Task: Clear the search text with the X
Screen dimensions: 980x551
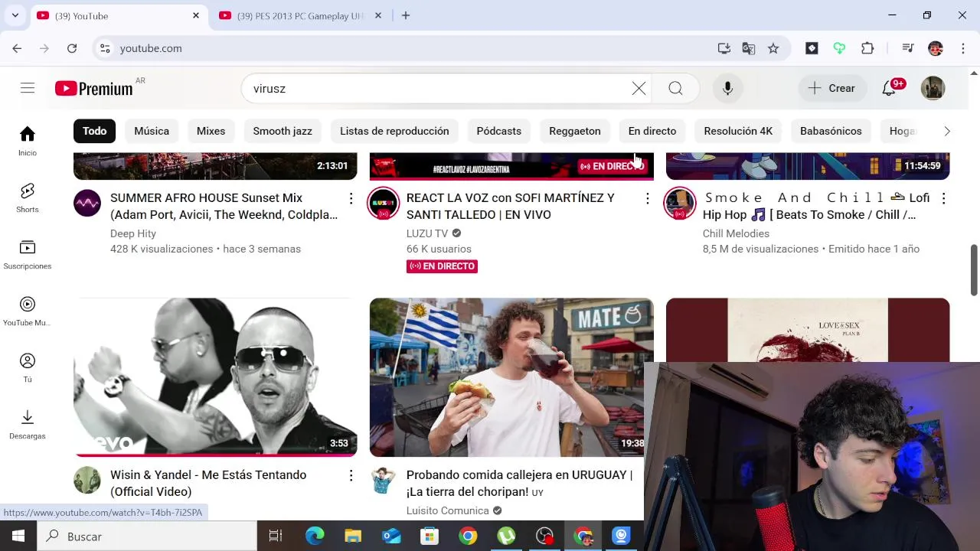Action: point(639,89)
